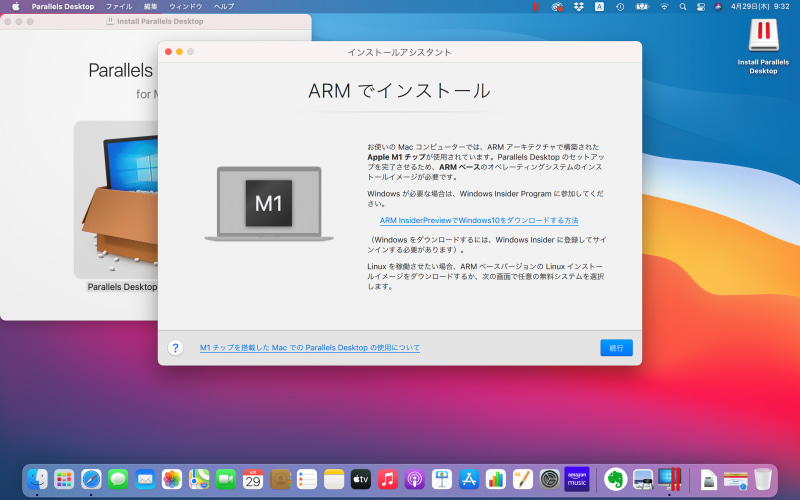Image resolution: width=800 pixels, height=500 pixels.
Task: Open Calendar showing 29 in the Dock
Action: tap(253, 479)
